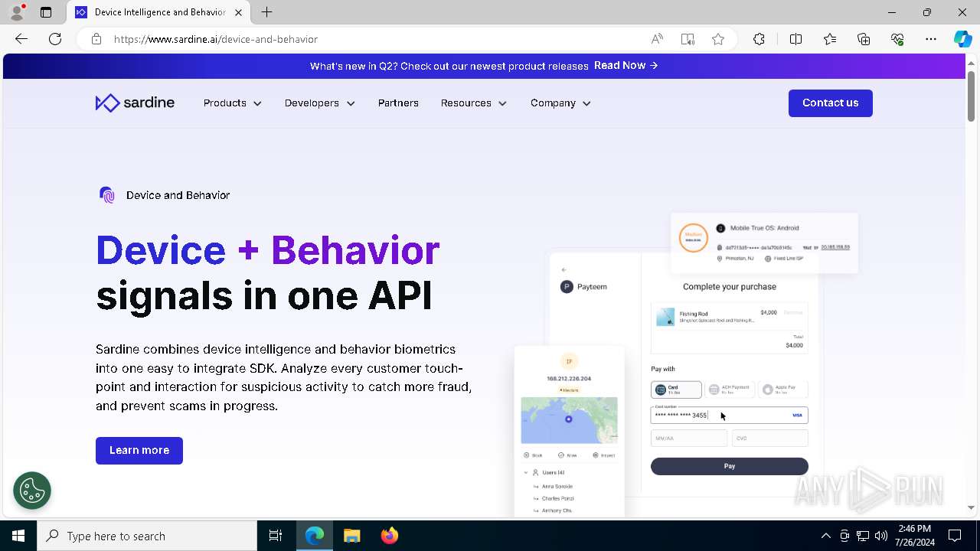The width and height of the screenshot is (980, 551).
Task: Open Browser essentials heart icon
Action: (x=897, y=39)
